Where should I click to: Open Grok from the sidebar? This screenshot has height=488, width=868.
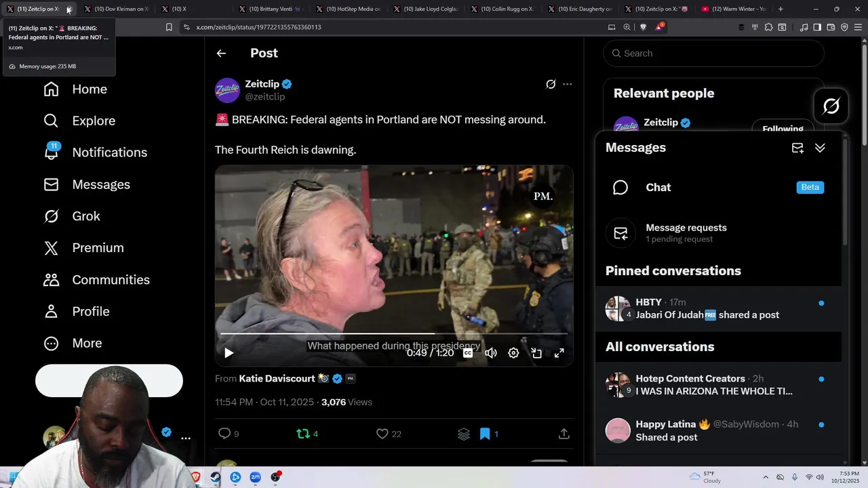[x=71, y=216]
